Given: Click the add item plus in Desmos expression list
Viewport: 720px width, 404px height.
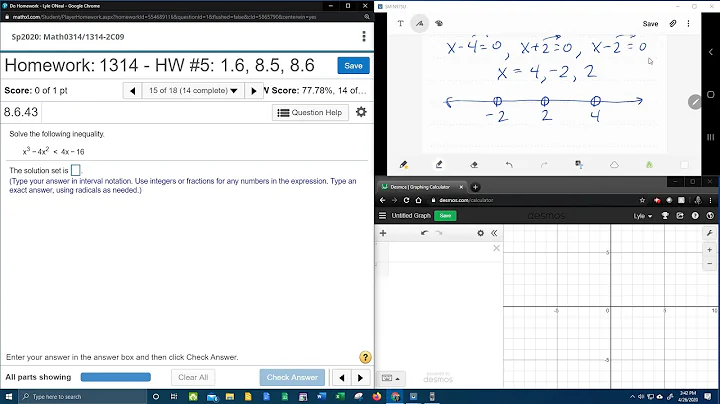Looking at the screenshot, I should coord(383,233).
